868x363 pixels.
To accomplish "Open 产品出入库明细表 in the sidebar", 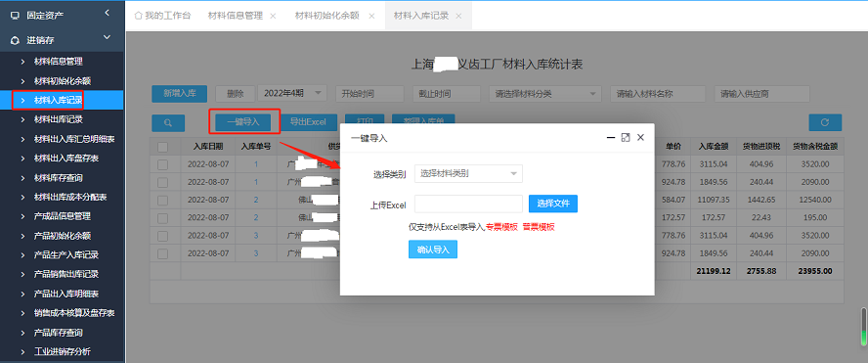I will pyautogui.click(x=65, y=294).
